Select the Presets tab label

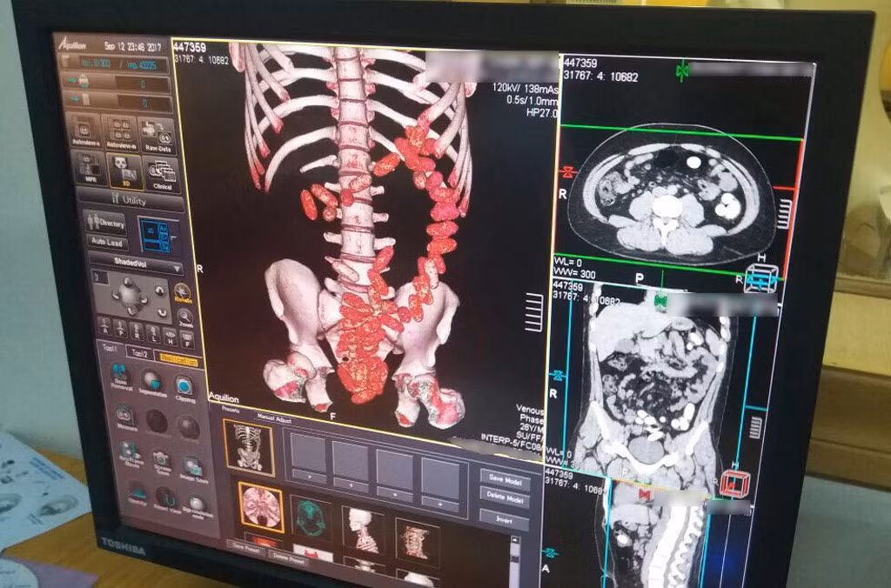pos(230,409)
